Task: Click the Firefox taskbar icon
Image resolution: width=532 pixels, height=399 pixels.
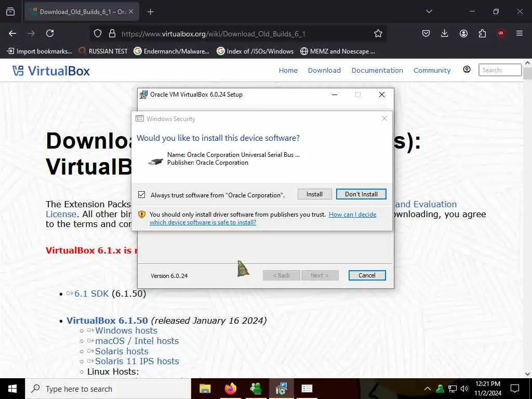Action: (230, 389)
